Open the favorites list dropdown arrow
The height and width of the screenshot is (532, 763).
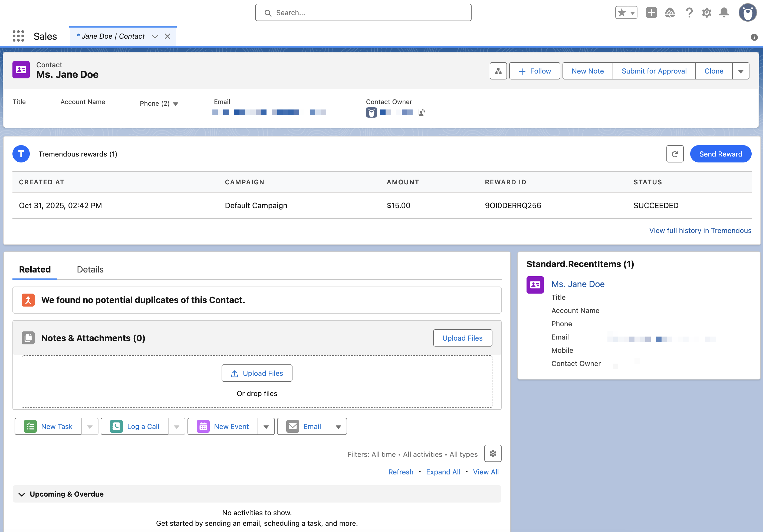pyautogui.click(x=632, y=13)
